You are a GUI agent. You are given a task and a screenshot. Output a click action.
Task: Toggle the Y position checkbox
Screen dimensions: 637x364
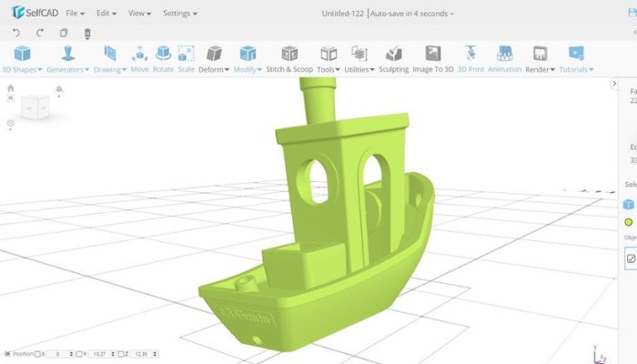[79, 354]
